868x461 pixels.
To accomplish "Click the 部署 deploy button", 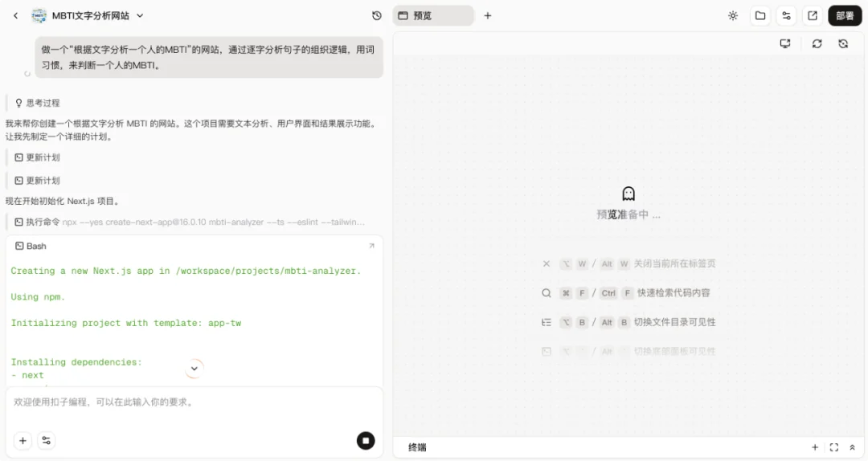I will 845,15.
